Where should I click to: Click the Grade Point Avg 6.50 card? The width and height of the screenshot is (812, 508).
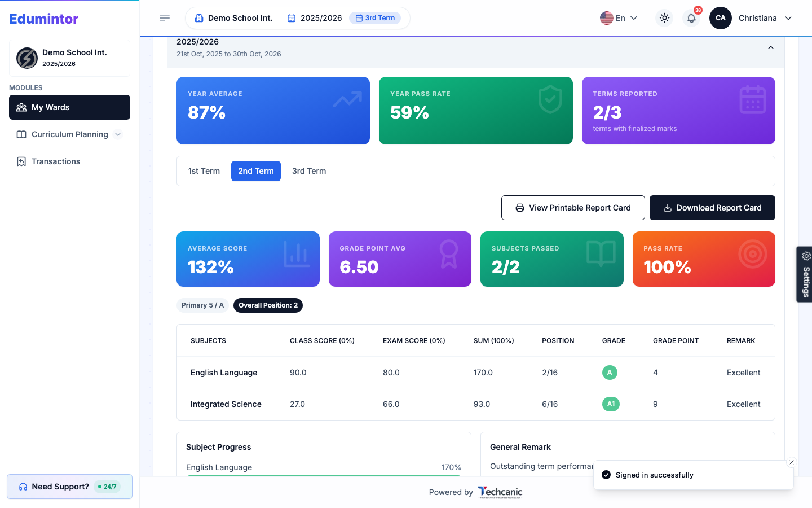[400, 259]
